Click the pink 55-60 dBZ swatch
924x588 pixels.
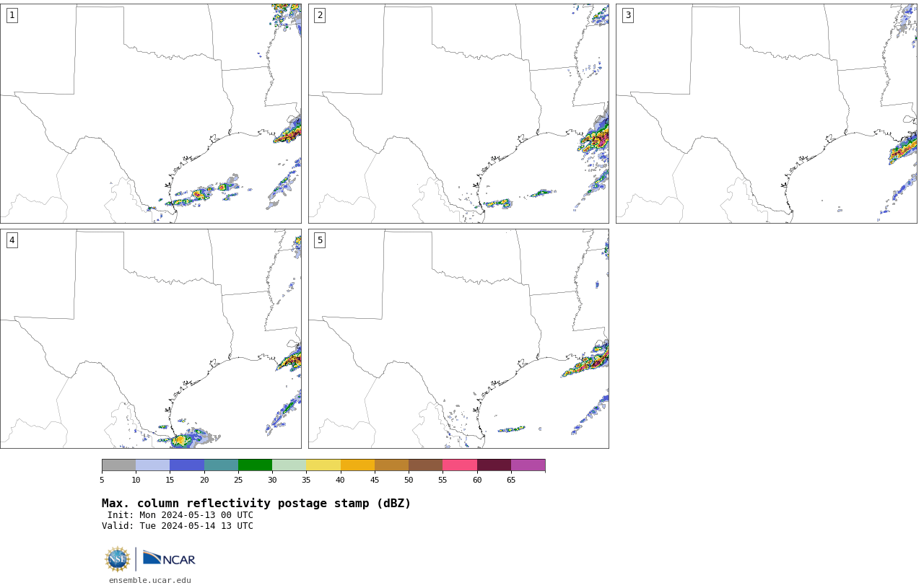tap(460, 465)
